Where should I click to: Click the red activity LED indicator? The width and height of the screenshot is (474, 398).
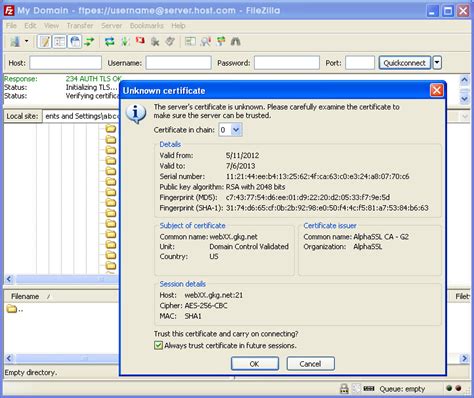click(x=458, y=388)
